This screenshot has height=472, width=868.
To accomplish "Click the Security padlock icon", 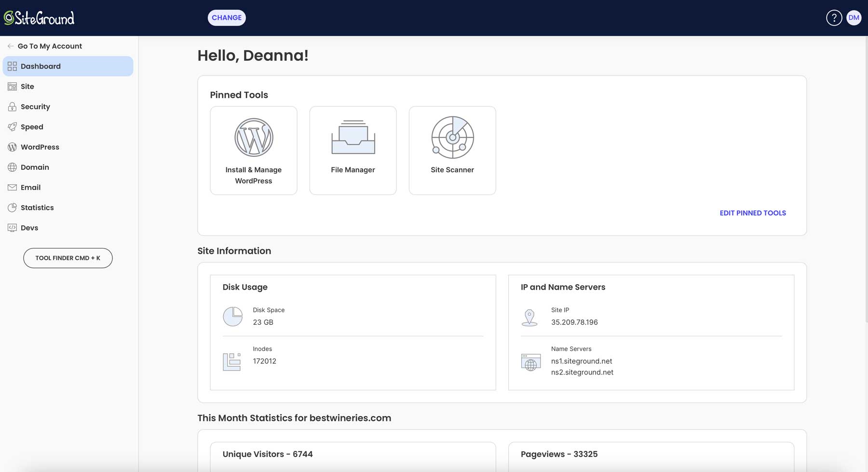I will [x=12, y=106].
